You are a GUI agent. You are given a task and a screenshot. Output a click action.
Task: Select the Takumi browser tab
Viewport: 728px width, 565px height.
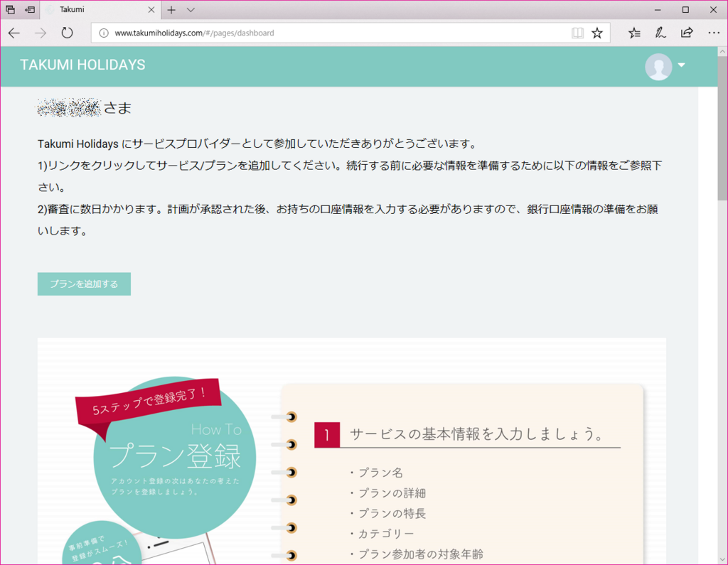click(x=101, y=10)
